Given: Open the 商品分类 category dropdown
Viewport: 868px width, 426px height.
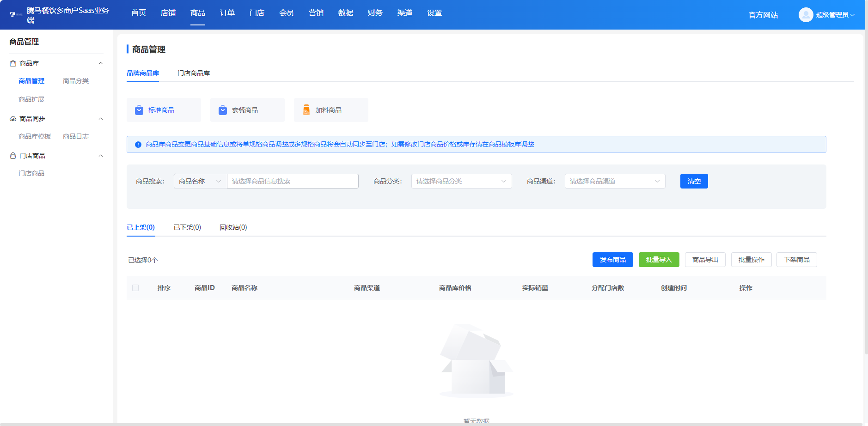Looking at the screenshot, I should coord(461,181).
